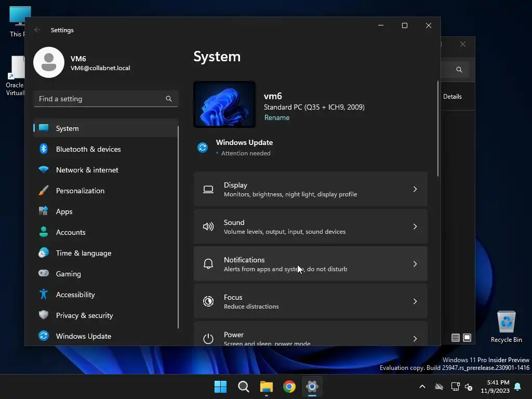Click the VM6 user avatar
The width and height of the screenshot is (532, 399).
[49, 62]
